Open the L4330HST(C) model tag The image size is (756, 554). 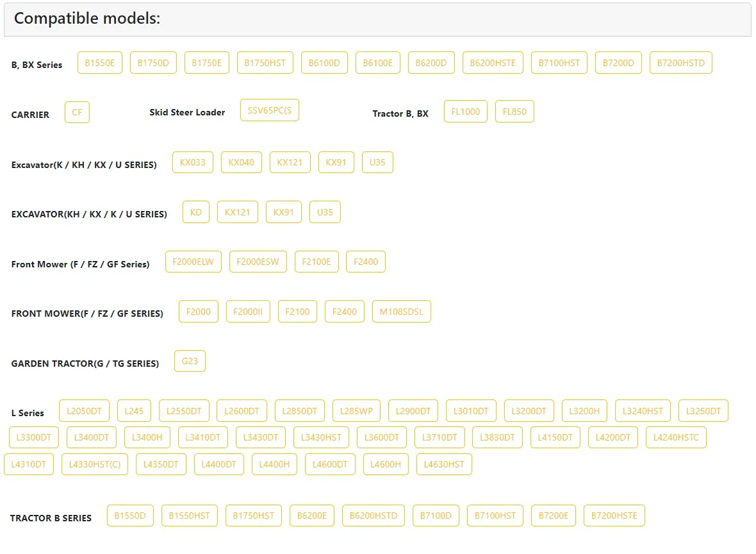[x=95, y=464]
